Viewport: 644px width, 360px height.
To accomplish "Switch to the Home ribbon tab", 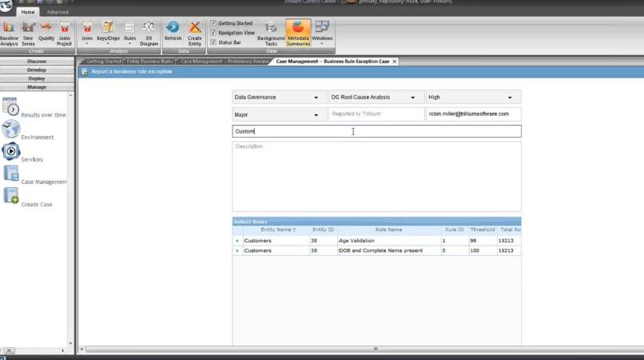I will [x=28, y=12].
